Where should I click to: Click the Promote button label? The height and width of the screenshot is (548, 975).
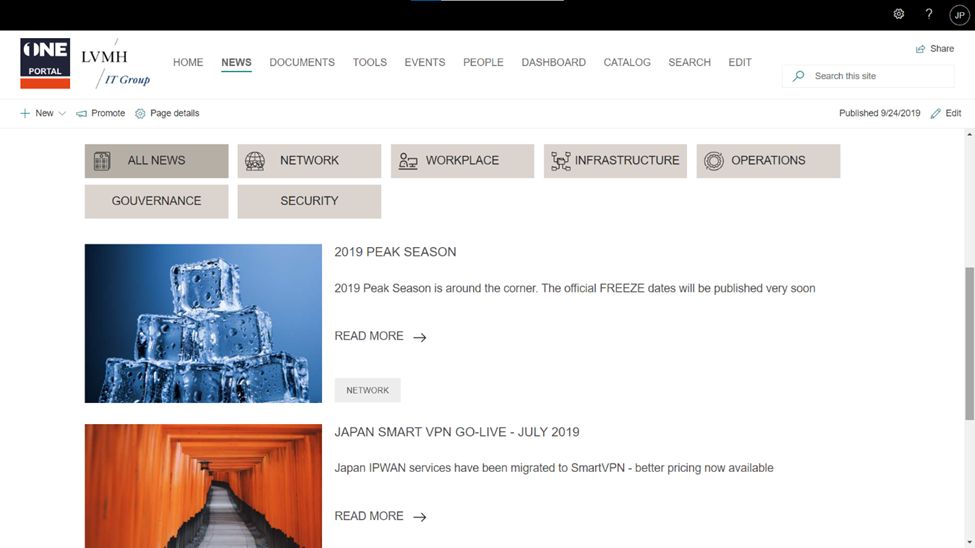[x=108, y=113]
